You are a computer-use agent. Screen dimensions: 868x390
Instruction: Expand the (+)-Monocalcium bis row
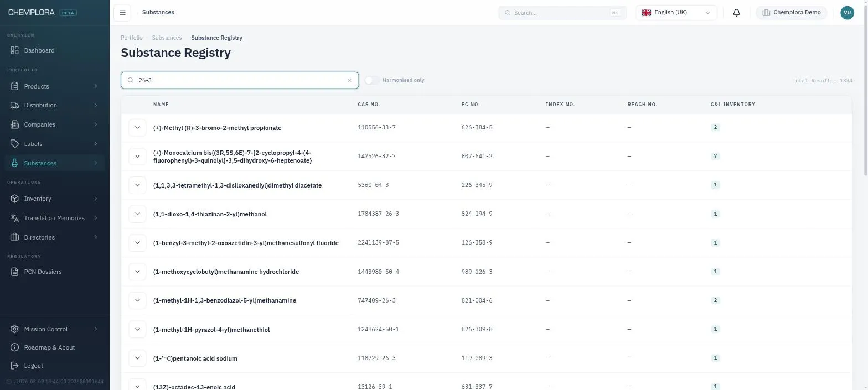click(137, 156)
